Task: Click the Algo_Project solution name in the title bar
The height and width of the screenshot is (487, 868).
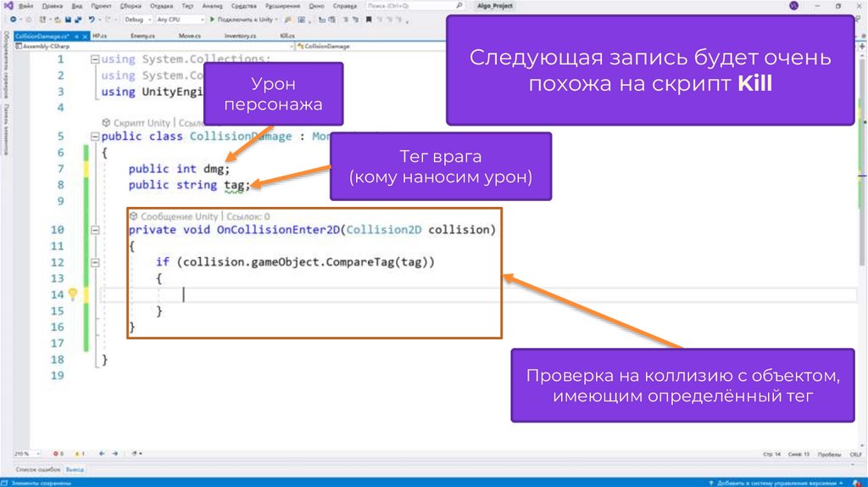Action: [495, 6]
